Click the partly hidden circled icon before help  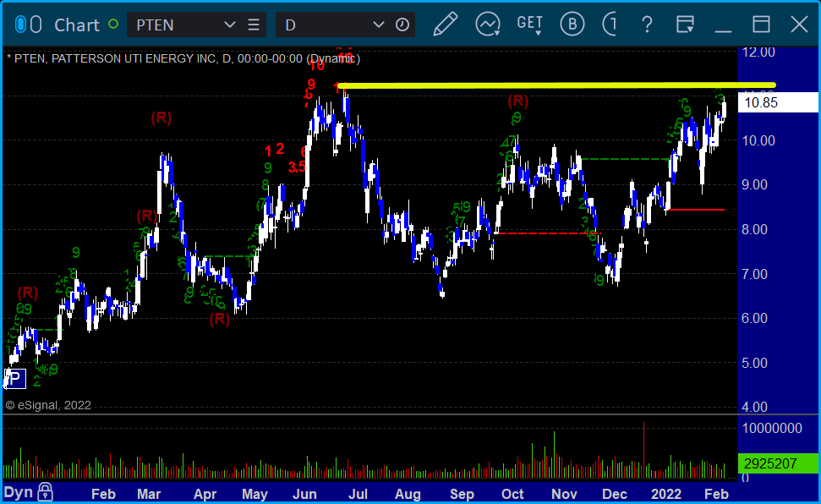tap(610, 25)
